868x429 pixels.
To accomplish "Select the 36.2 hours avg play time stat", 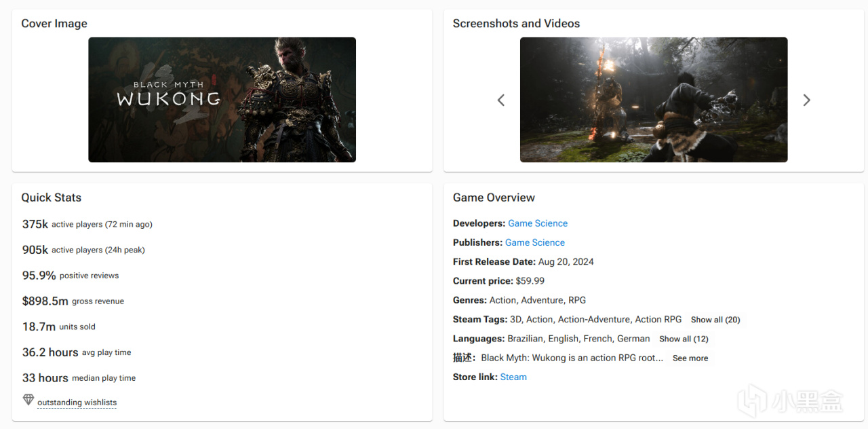I will pyautogui.click(x=77, y=352).
